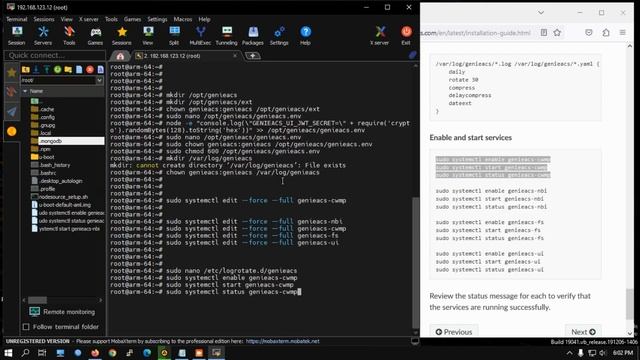
Task: Toggle the Follow terminal folder checkbox
Action: [x=26, y=327]
